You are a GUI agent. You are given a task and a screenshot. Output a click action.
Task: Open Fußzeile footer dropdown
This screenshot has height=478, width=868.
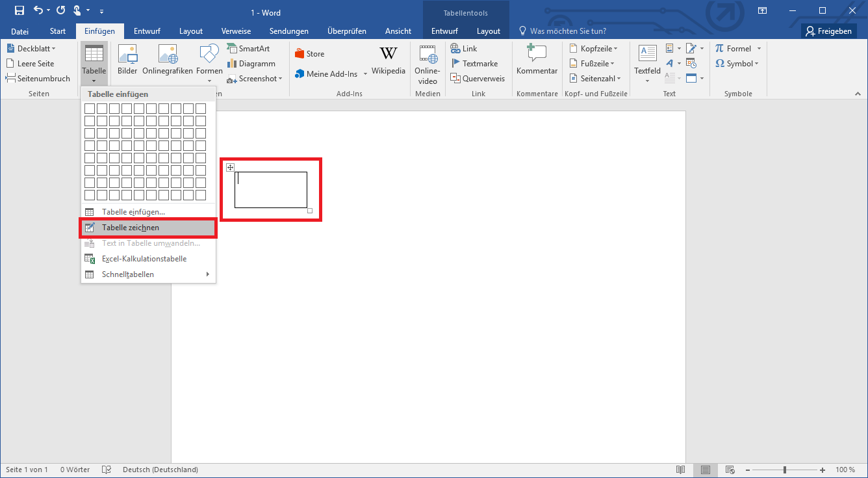coord(592,64)
